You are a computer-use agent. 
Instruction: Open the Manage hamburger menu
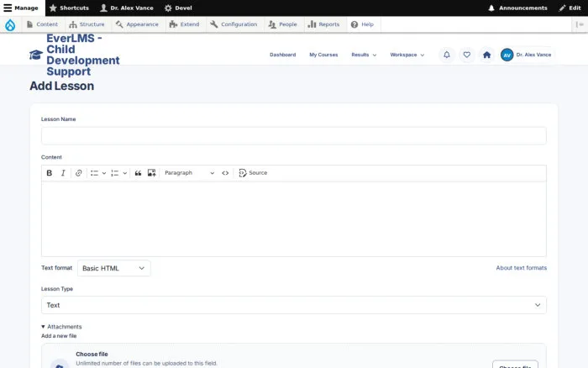21,8
